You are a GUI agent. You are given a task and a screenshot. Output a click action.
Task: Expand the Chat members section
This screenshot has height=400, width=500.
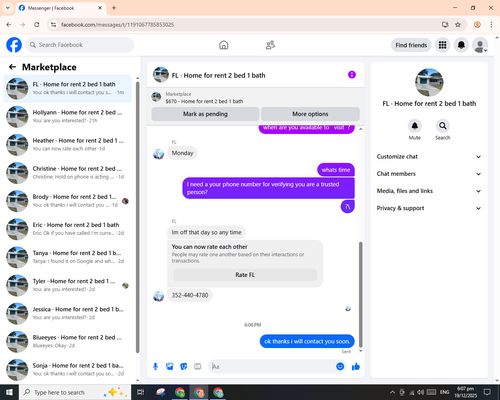(429, 174)
